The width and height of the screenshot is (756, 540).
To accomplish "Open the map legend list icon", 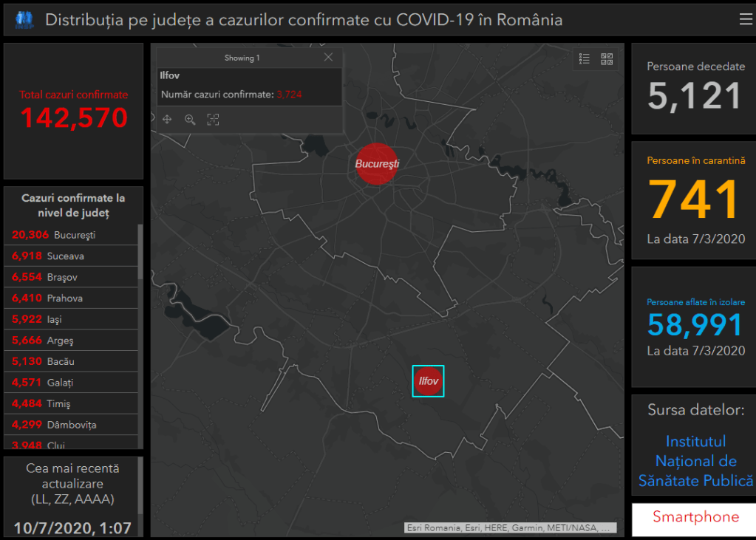I will coord(585,59).
